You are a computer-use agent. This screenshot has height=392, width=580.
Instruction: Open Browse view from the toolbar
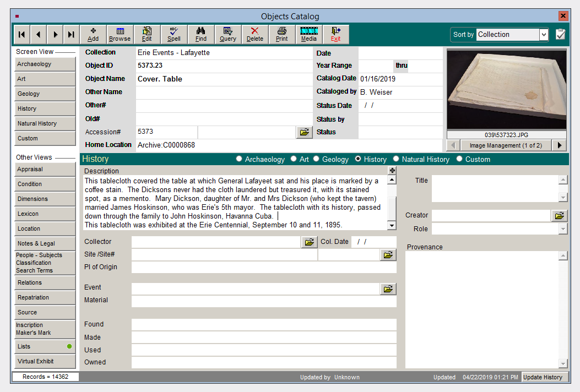coord(120,34)
